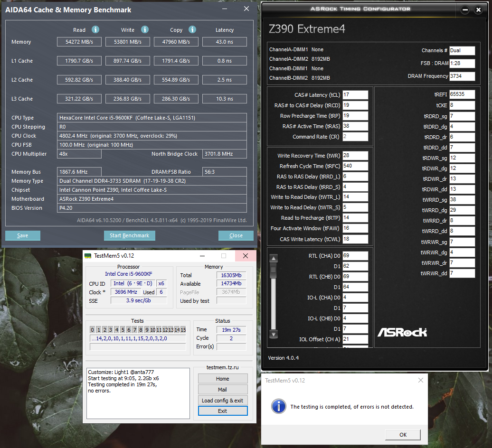Select the FSB : DRAM ratio field
492x448 pixels.
[x=462, y=63]
